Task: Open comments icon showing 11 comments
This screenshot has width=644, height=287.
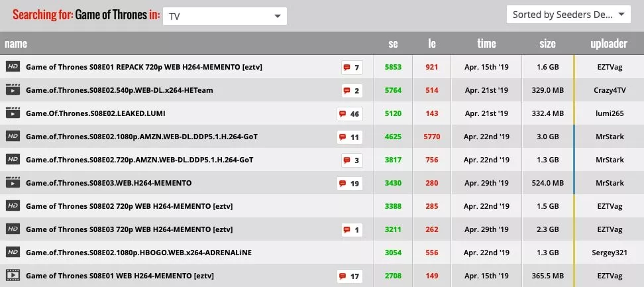Action: [x=350, y=137]
